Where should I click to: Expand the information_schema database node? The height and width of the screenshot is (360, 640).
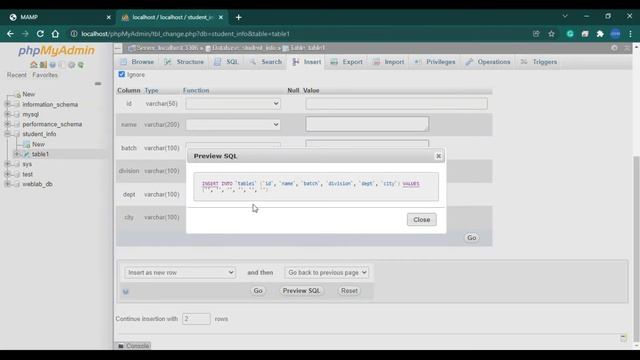[x=7, y=104]
